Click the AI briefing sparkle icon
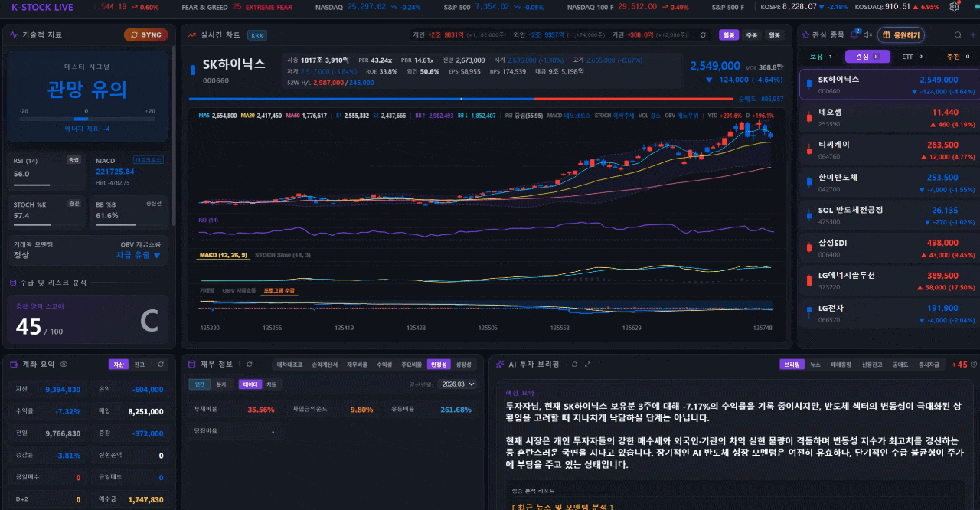The width and height of the screenshot is (980, 510). click(499, 365)
